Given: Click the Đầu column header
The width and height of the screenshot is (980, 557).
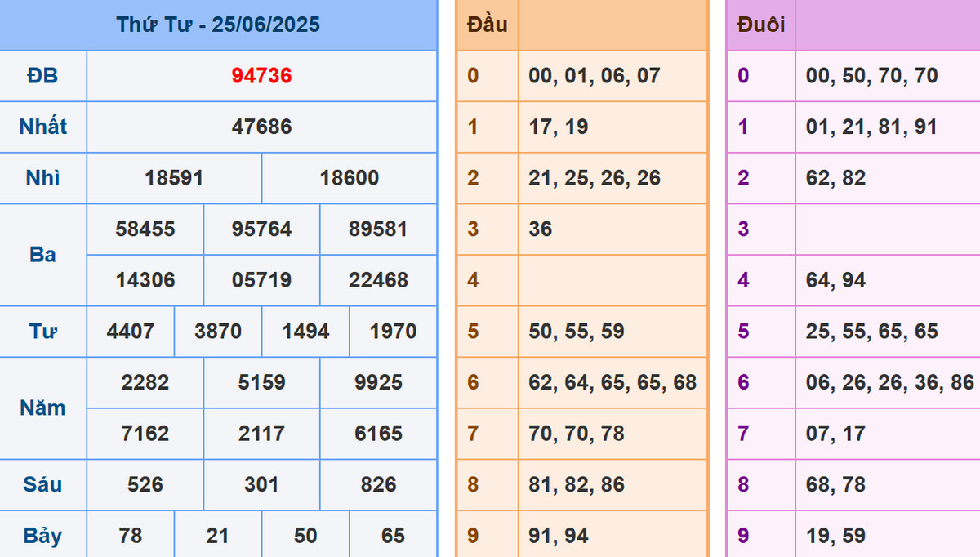Looking at the screenshot, I should [487, 25].
